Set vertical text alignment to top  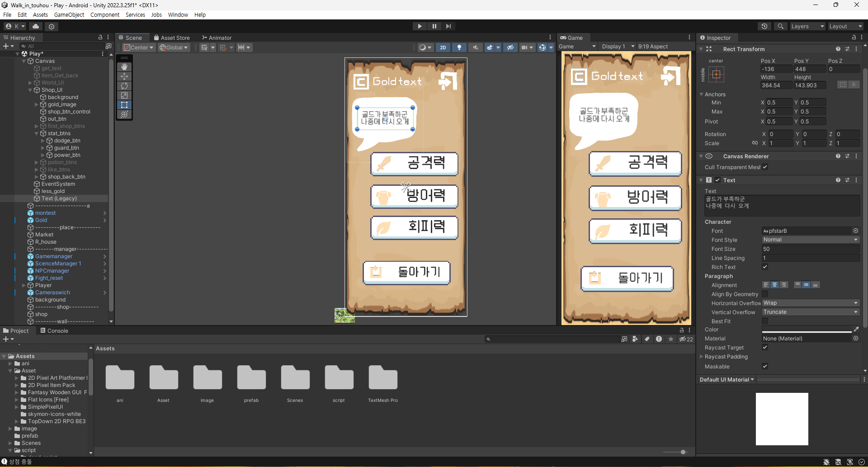pos(797,285)
